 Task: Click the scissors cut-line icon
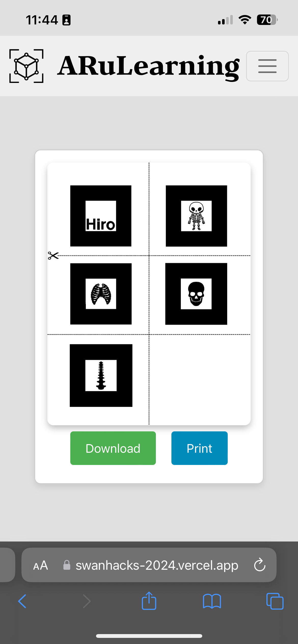pyautogui.click(x=53, y=256)
